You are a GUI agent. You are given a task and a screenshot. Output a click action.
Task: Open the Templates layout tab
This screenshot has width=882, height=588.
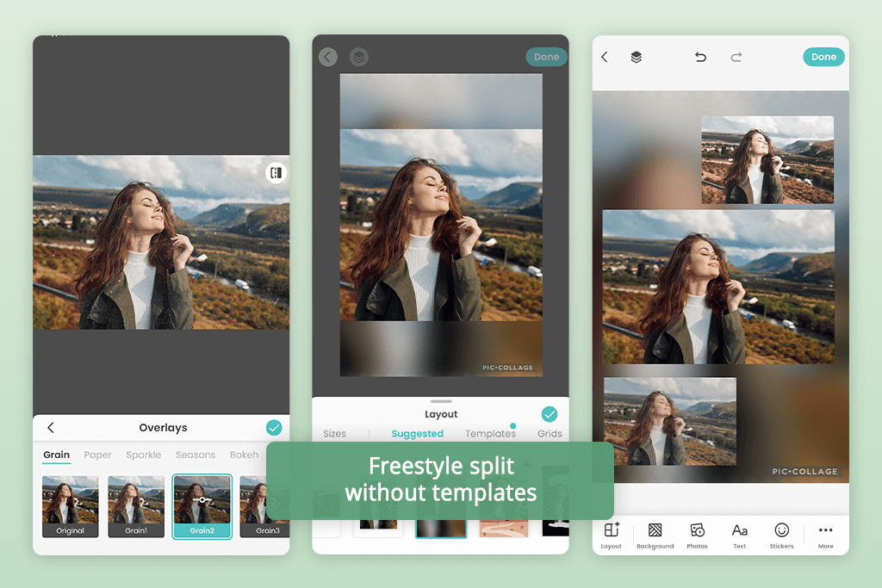(490, 433)
